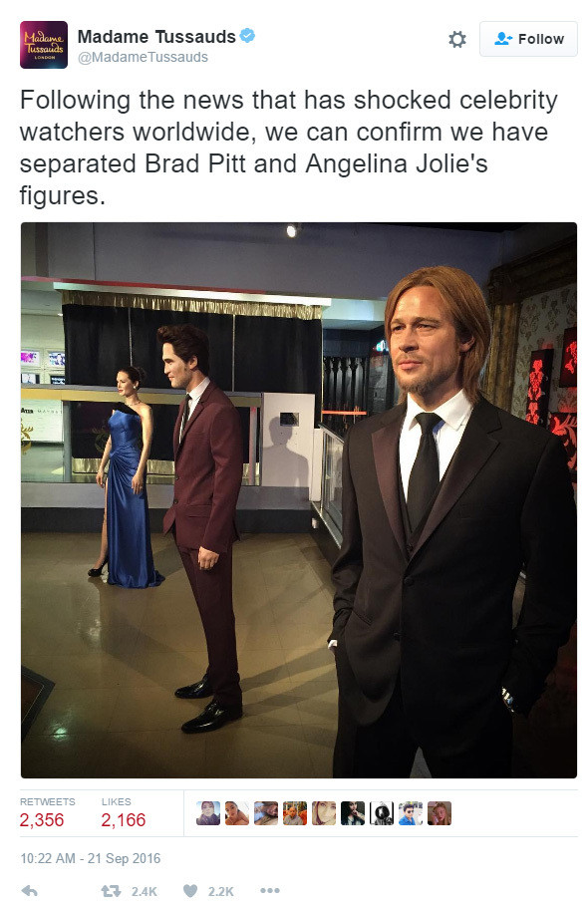Image resolution: width=588 pixels, height=906 pixels.
Task: Open the sixth dark liker avatar
Action: (x=353, y=813)
